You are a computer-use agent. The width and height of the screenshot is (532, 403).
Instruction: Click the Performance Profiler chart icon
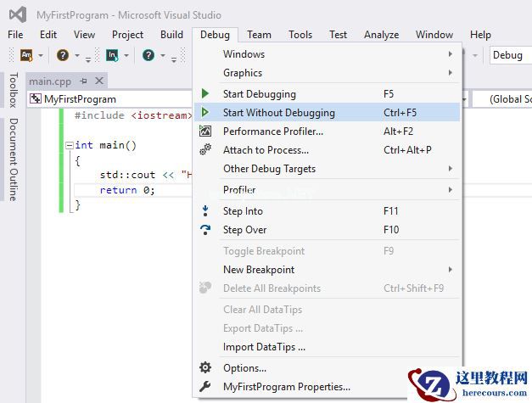coord(205,131)
